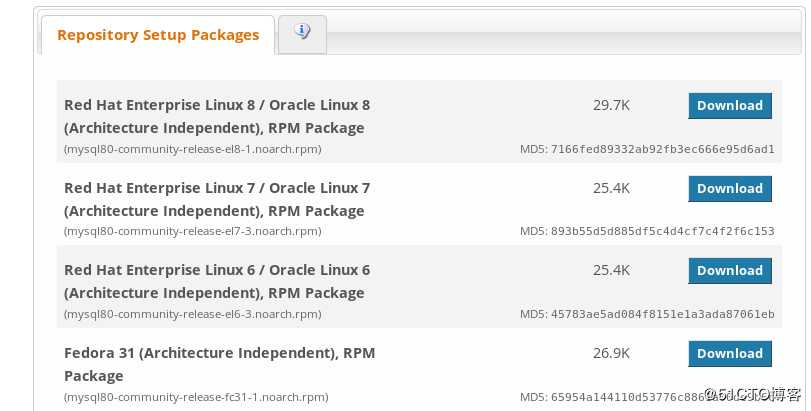Select MD5 hash 45783ae5ad084f8151e1a3ada87061eb
The height and width of the screenshot is (411, 811).
663,314
